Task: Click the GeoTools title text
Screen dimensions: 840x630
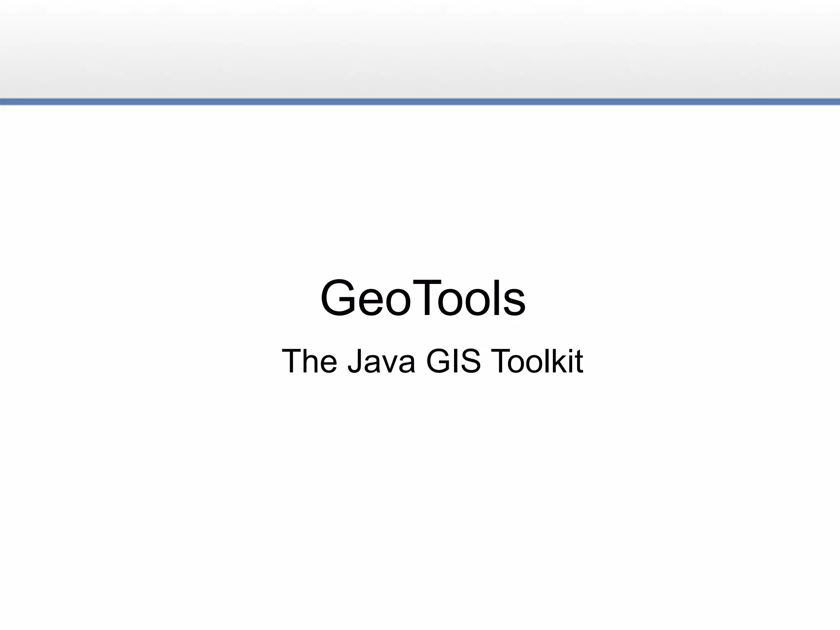Action: point(423,298)
